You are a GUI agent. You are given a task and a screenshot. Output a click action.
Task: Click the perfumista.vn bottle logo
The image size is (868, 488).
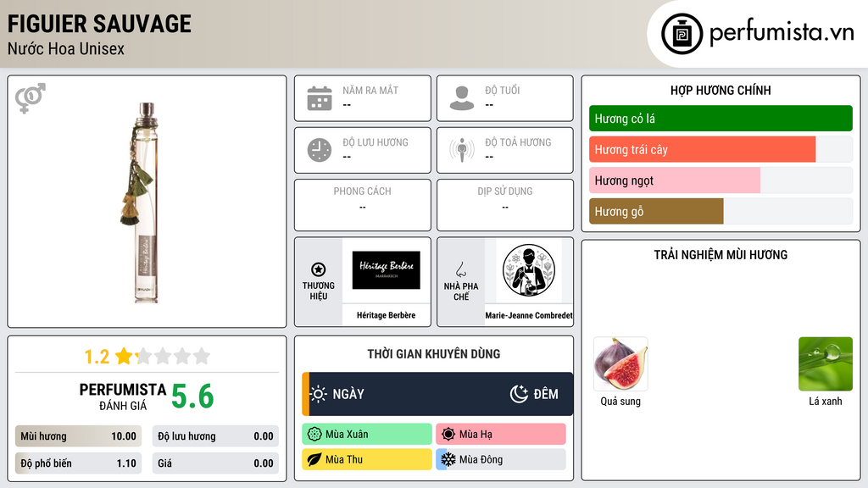(x=682, y=34)
